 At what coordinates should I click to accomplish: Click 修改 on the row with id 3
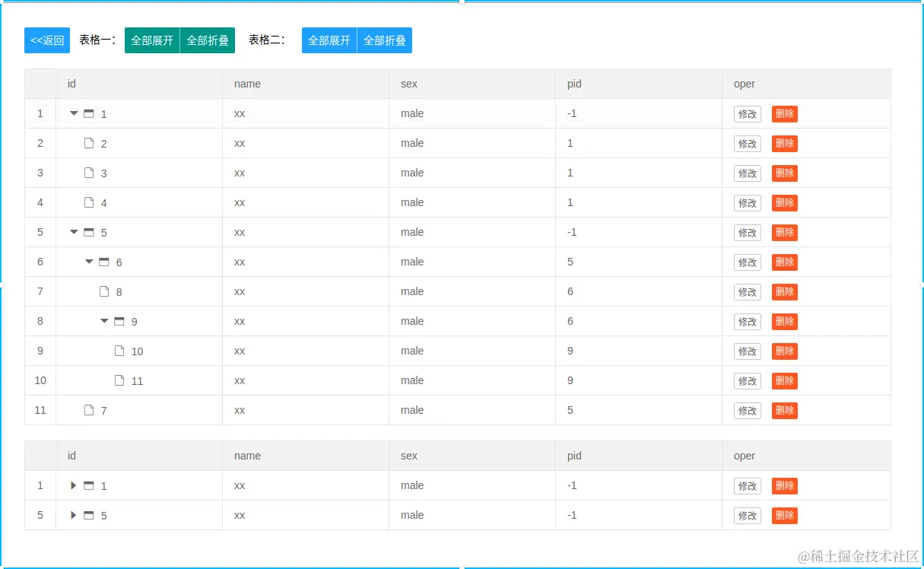coord(748,173)
